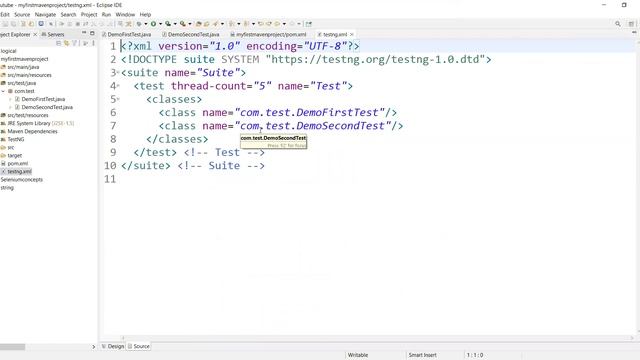Collapse the test element fold on line 4

(x=118, y=86)
